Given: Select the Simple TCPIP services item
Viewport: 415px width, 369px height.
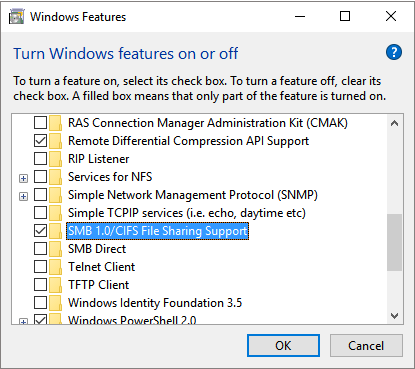Looking at the screenshot, I should click(187, 213).
